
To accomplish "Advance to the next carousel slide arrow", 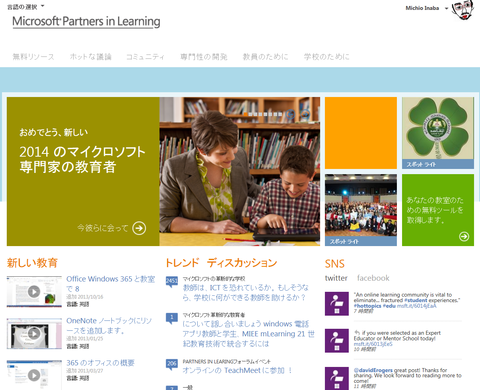I will (x=305, y=114).
